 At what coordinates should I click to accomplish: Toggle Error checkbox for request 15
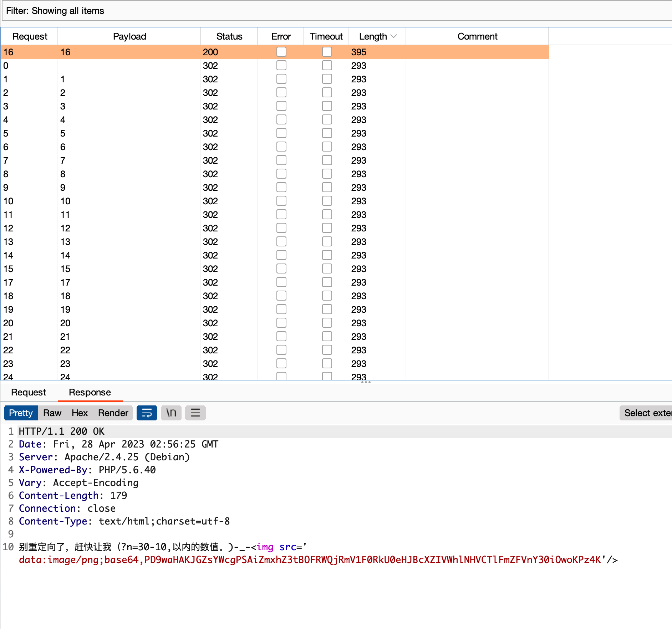click(x=281, y=269)
